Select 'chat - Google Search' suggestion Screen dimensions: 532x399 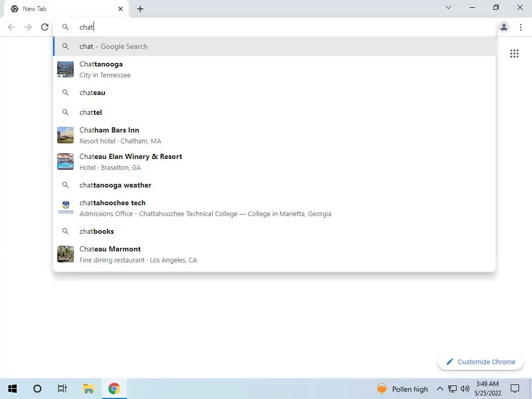(274, 46)
